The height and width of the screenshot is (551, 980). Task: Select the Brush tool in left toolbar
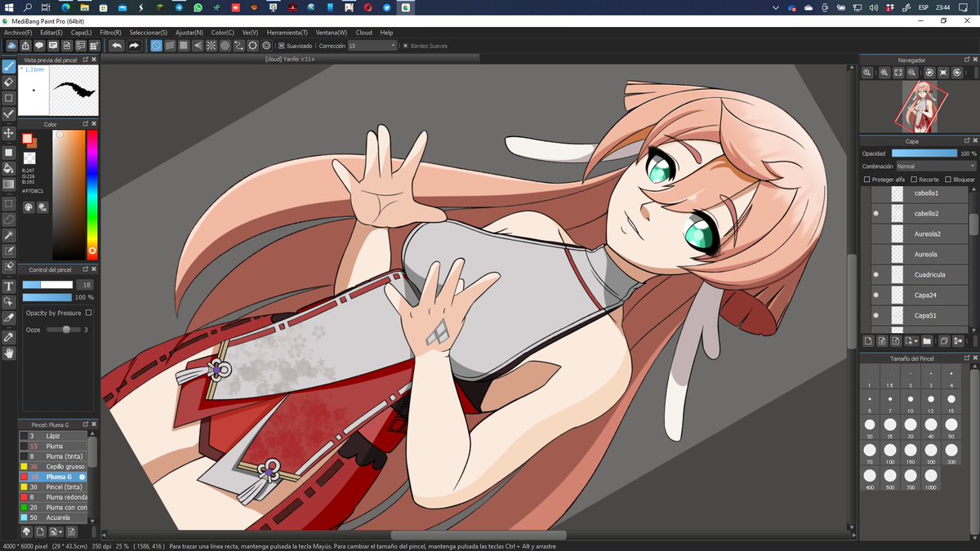click(9, 66)
